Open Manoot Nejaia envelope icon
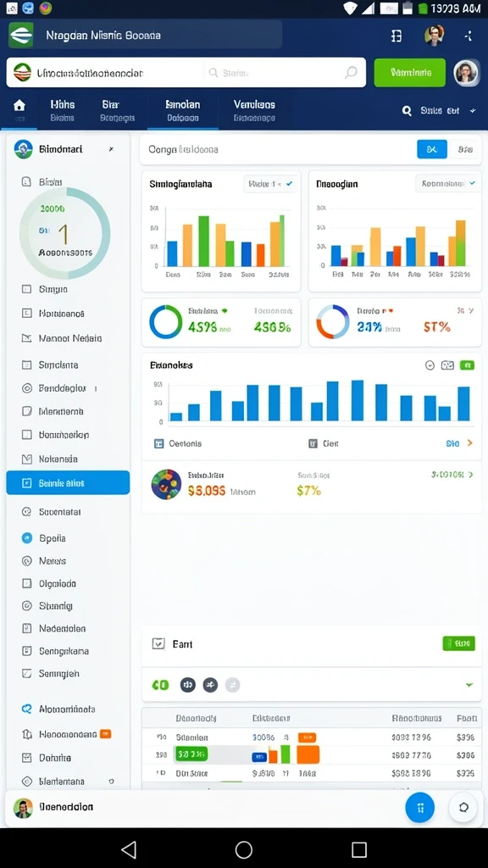Viewport: 488px width, 868px height. (x=26, y=337)
